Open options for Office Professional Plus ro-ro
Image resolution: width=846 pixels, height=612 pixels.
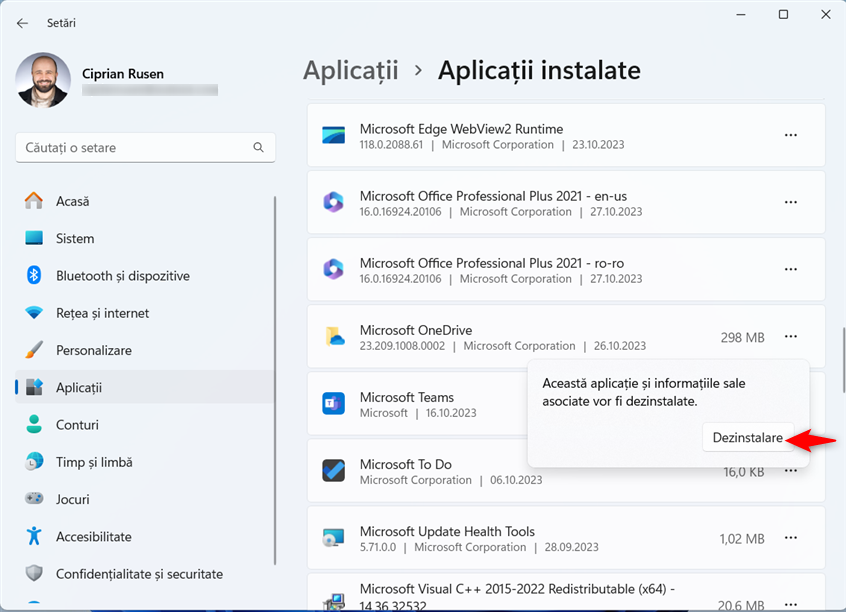791,269
